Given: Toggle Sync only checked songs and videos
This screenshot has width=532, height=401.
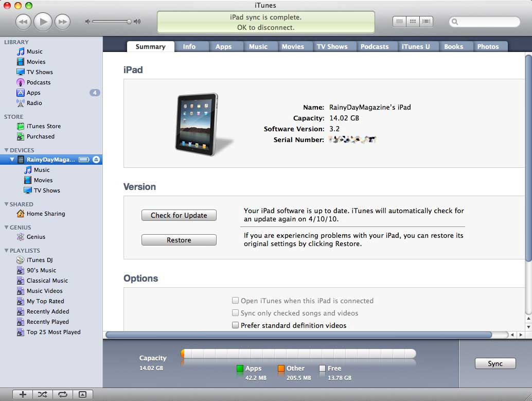Looking at the screenshot, I should 235,313.
